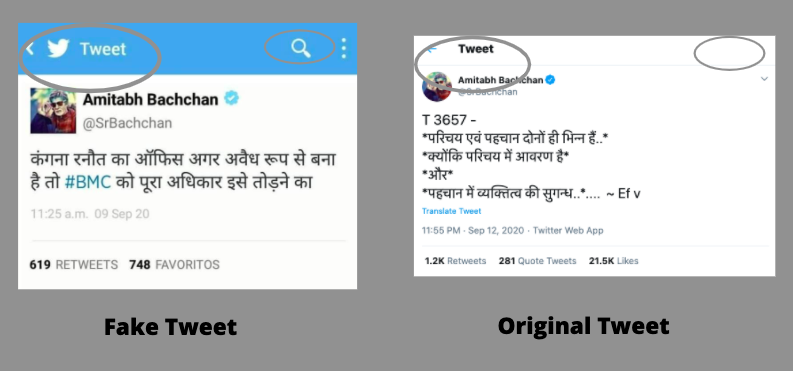The height and width of the screenshot is (371, 793).
Task: Click the Twitter bird logo in fake tweet
Action: (58, 49)
